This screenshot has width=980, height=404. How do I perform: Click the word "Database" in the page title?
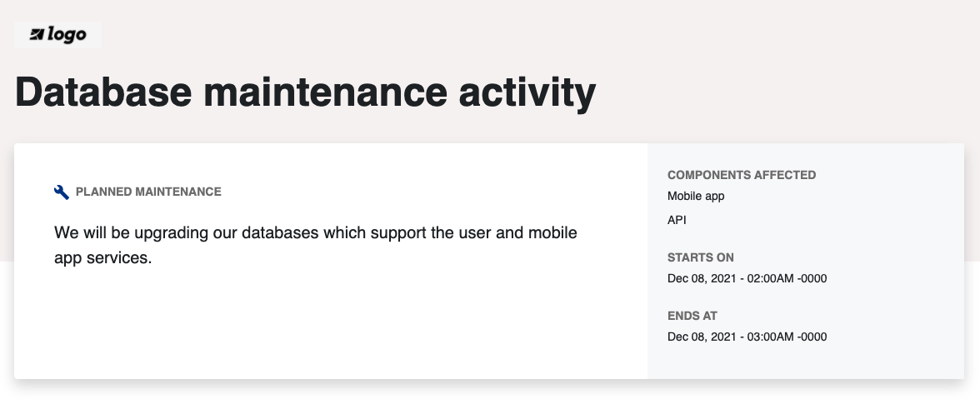102,92
